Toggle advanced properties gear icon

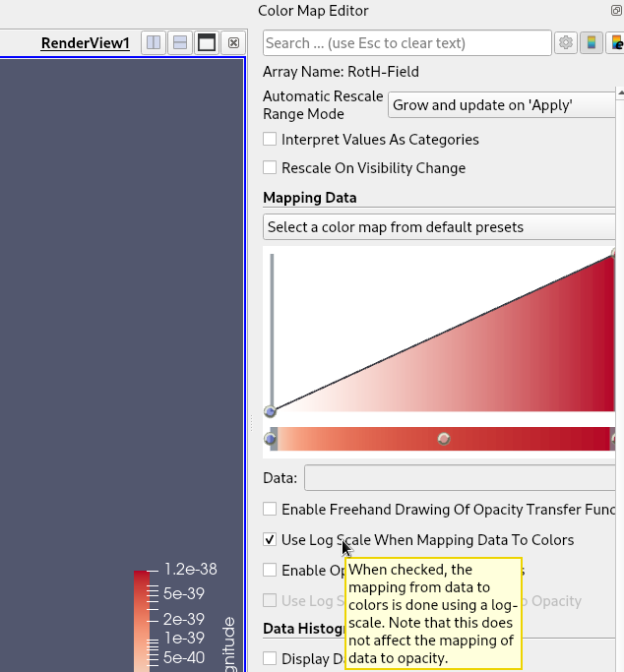point(566,43)
